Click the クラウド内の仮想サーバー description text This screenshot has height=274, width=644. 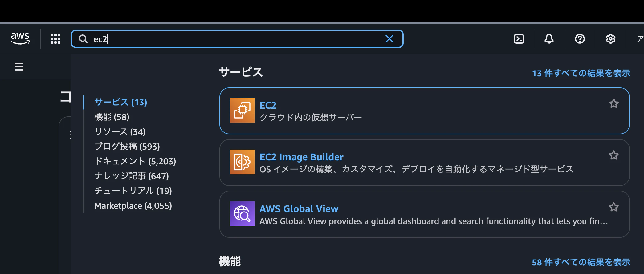[x=311, y=117]
